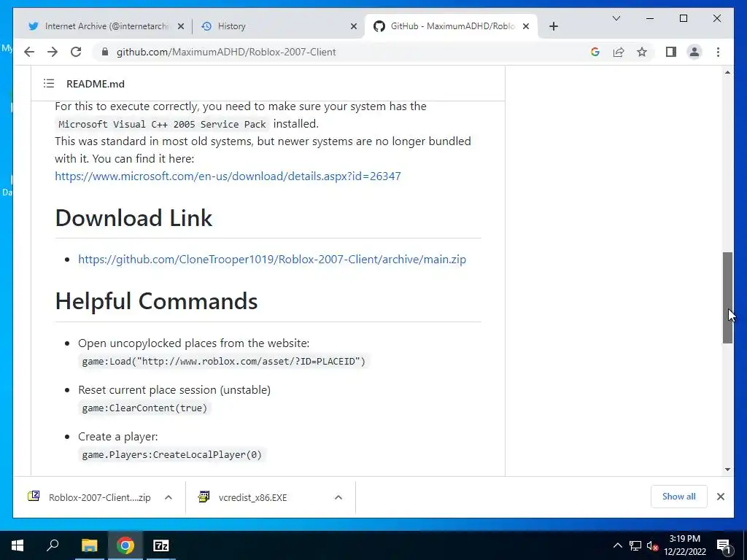Open a new tab with plus button

pos(553,26)
